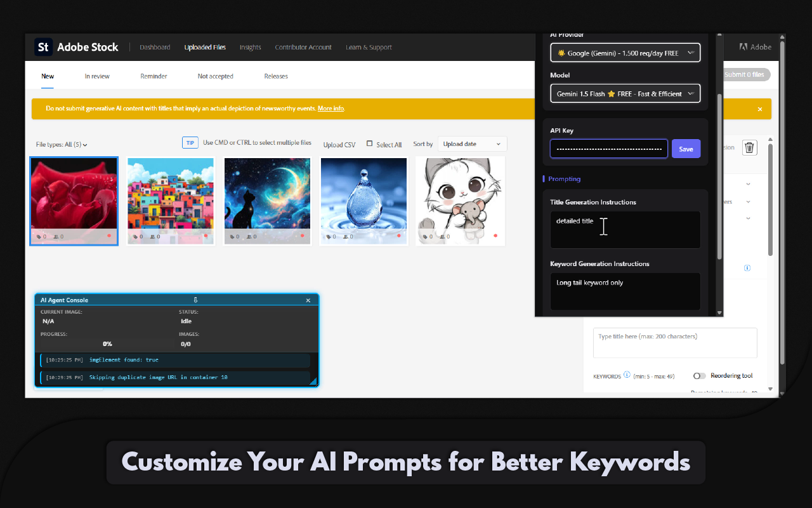Switch to the Releases tab
The width and height of the screenshot is (812, 508).
[x=276, y=76]
